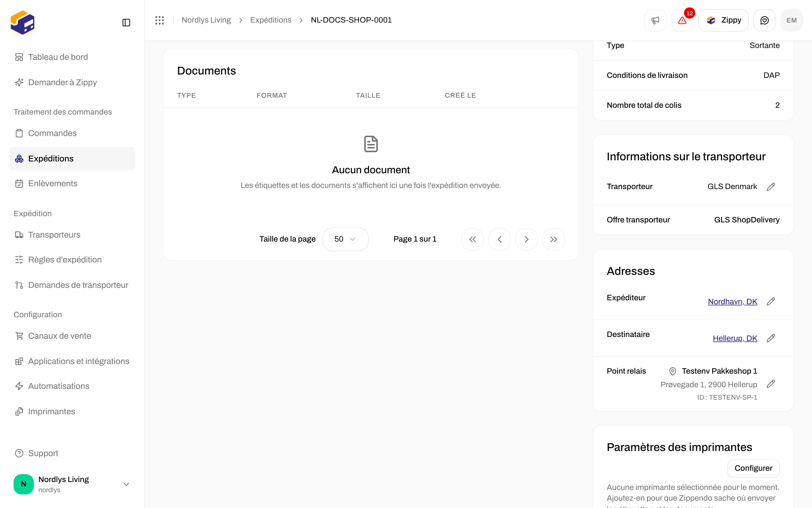
Task: Open Transporteurs page
Action: tap(72, 235)
